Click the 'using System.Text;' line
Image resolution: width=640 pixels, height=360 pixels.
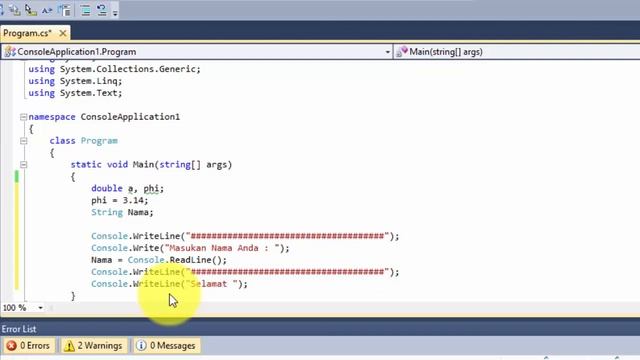[x=75, y=93]
